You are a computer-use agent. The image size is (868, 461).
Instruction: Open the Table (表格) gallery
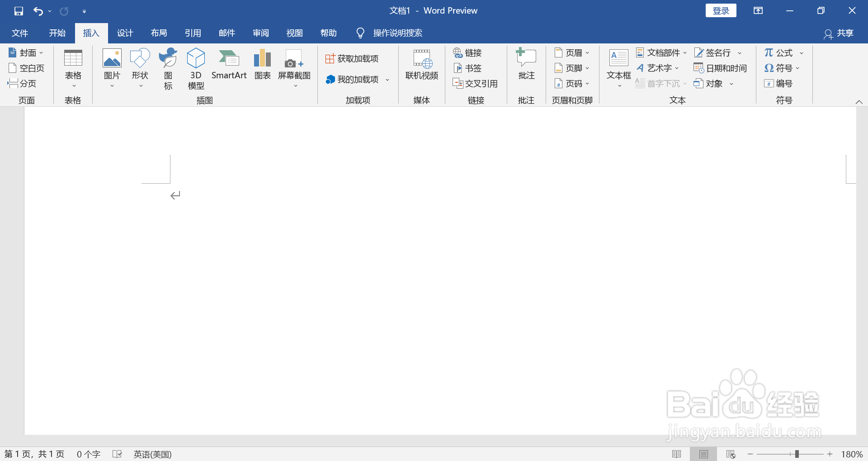tap(73, 69)
